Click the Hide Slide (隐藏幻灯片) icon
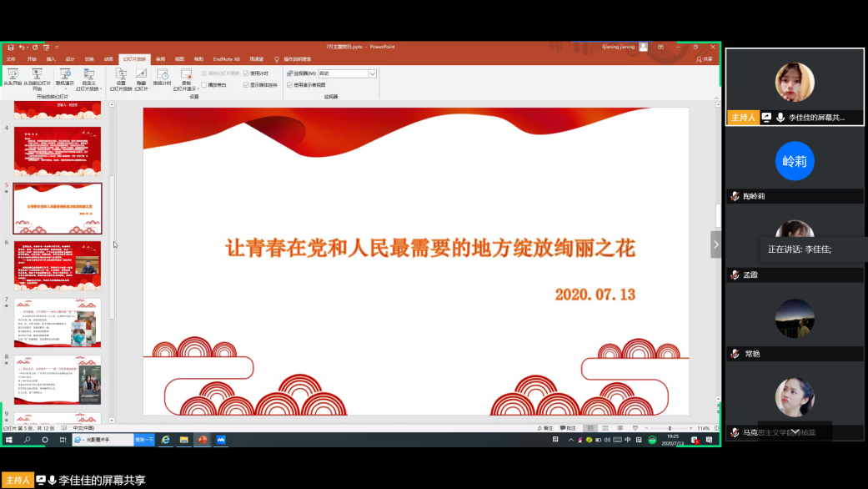The image size is (868, 489). (141, 78)
